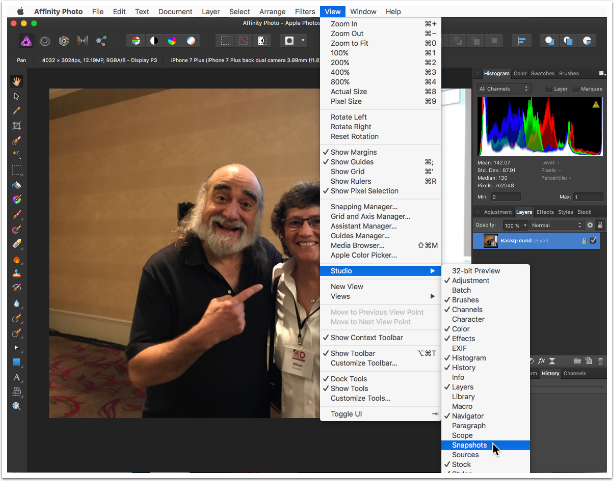Activate the Zoom magnifier tool
The height and width of the screenshot is (481, 614).
coord(17,406)
